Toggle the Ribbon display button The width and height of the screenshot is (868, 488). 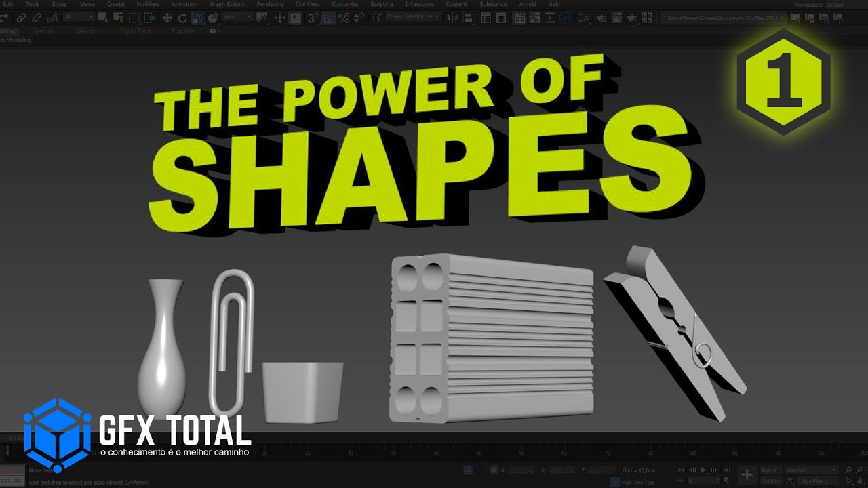[x=519, y=18]
